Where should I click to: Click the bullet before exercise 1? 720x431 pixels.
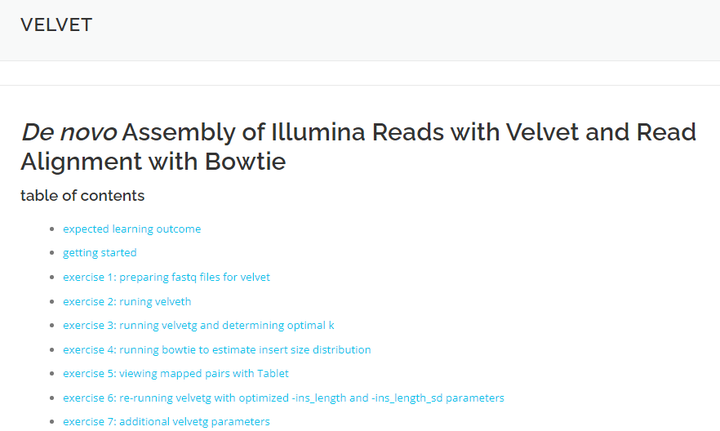[x=51, y=278]
